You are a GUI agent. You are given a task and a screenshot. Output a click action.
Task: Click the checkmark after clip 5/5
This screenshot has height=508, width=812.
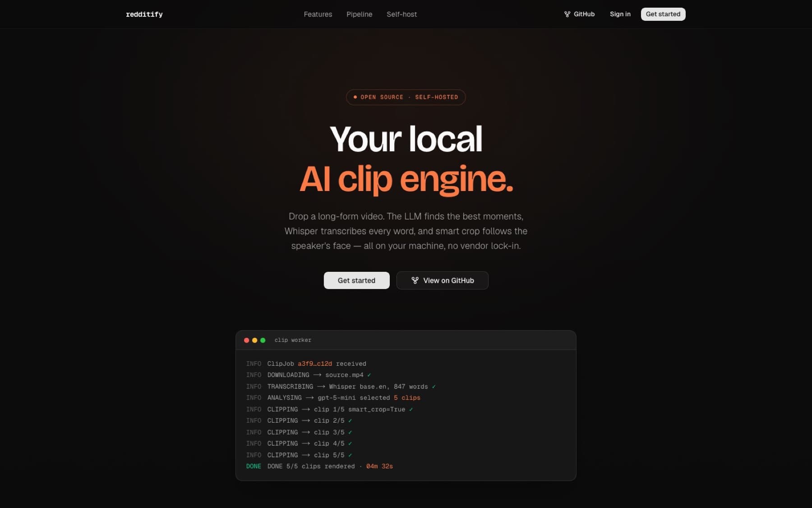pyautogui.click(x=350, y=455)
